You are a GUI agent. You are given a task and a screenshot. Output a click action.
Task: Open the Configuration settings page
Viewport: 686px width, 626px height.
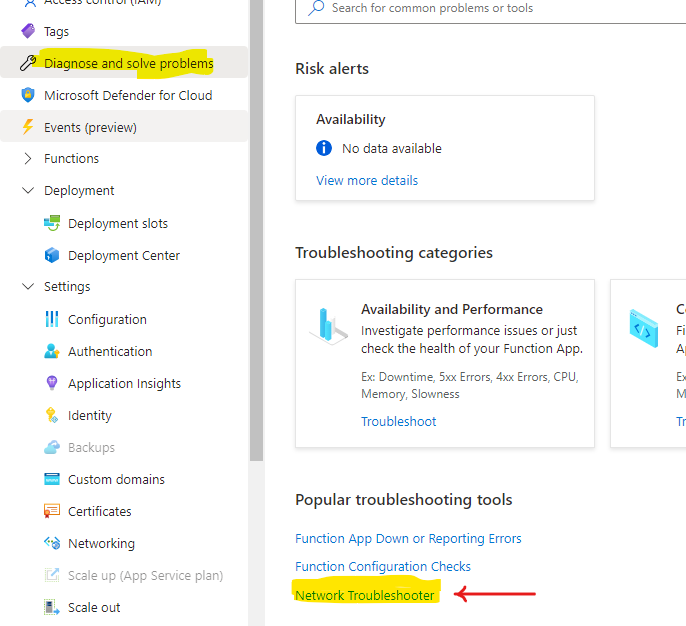(x=107, y=319)
